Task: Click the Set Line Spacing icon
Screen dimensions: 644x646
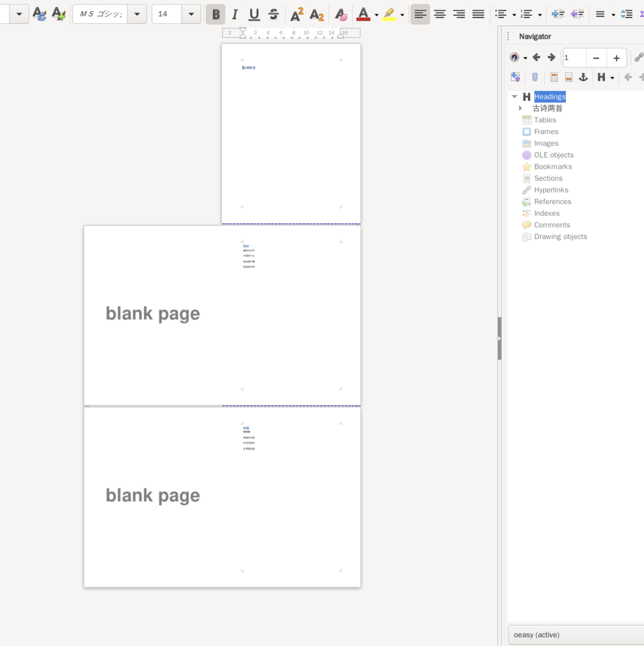Action: tap(600, 14)
